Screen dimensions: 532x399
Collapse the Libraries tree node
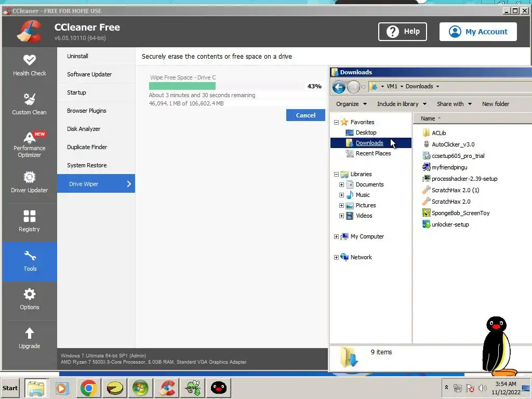336,175
